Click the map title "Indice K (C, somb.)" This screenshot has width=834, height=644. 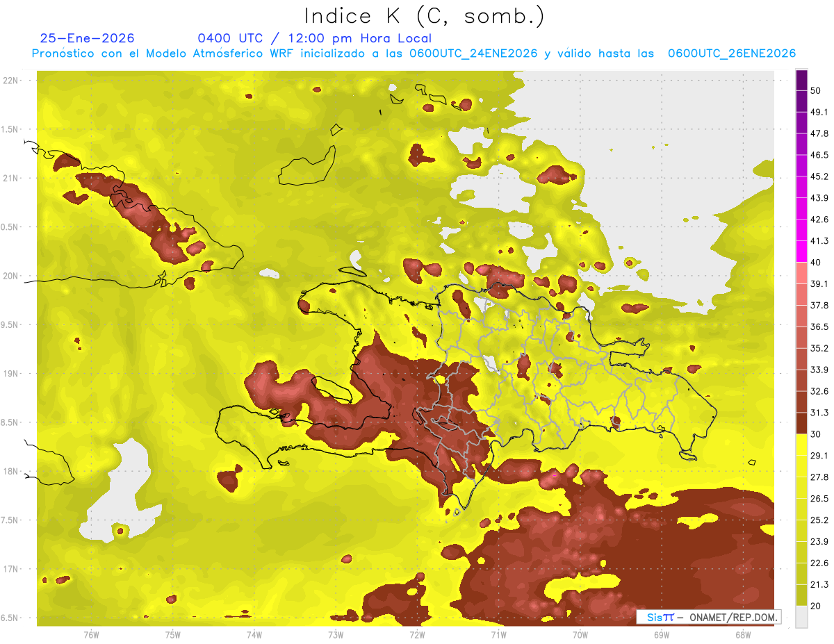coord(424,16)
